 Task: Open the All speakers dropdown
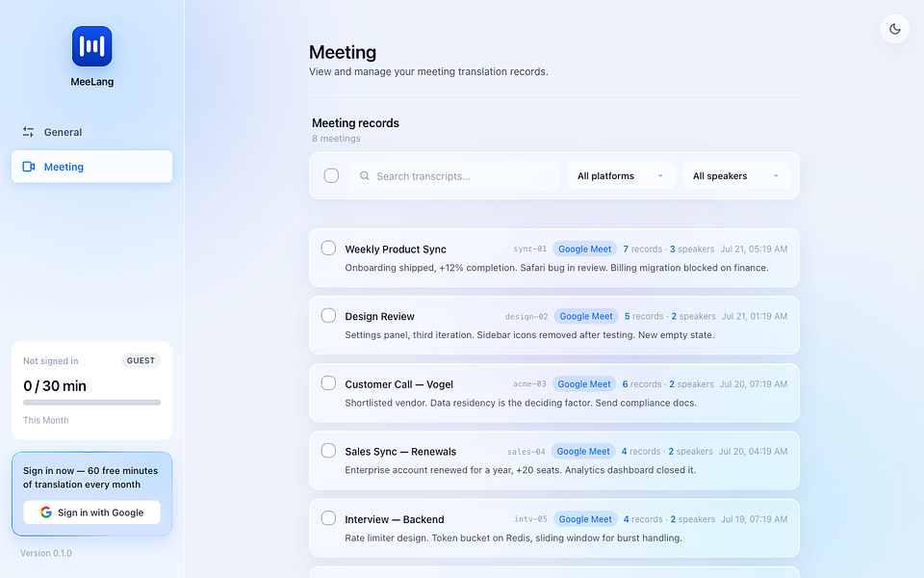tap(736, 175)
